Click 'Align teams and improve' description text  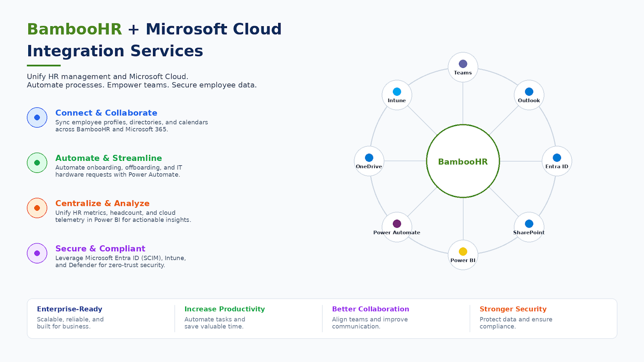[370, 319]
